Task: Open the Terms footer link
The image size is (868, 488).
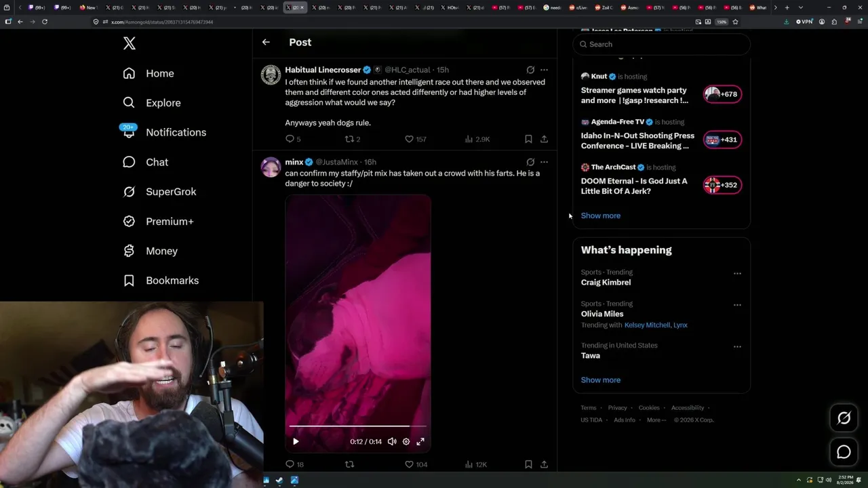Action: pyautogui.click(x=589, y=408)
